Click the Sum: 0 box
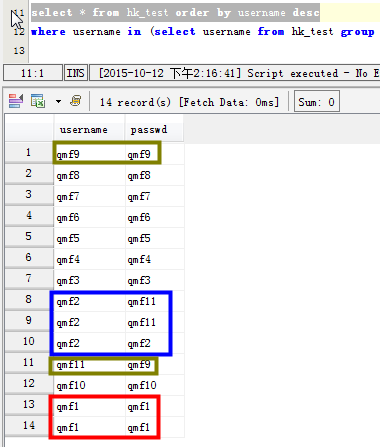The width and height of the screenshot is (380, 447). tap(317, 101)
